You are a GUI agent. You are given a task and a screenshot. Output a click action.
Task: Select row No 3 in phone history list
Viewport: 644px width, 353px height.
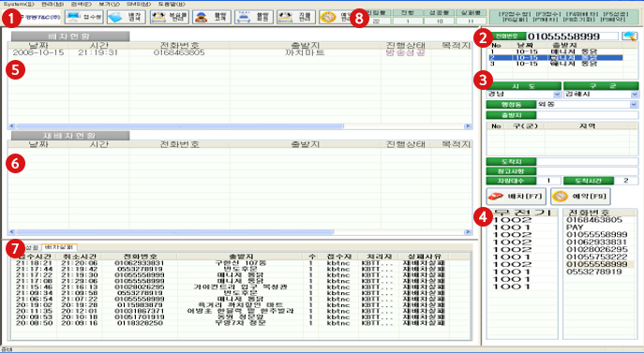[556, 64]
